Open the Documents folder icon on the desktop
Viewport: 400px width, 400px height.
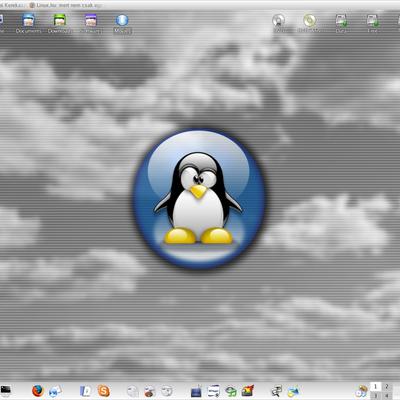tap(28, 21)
